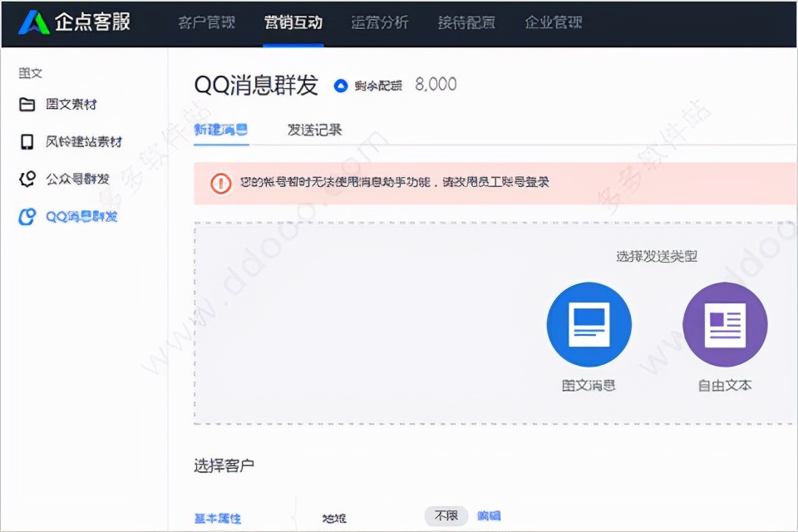Select the 风铃建站素材 phone icon

[x=28, y=141]
